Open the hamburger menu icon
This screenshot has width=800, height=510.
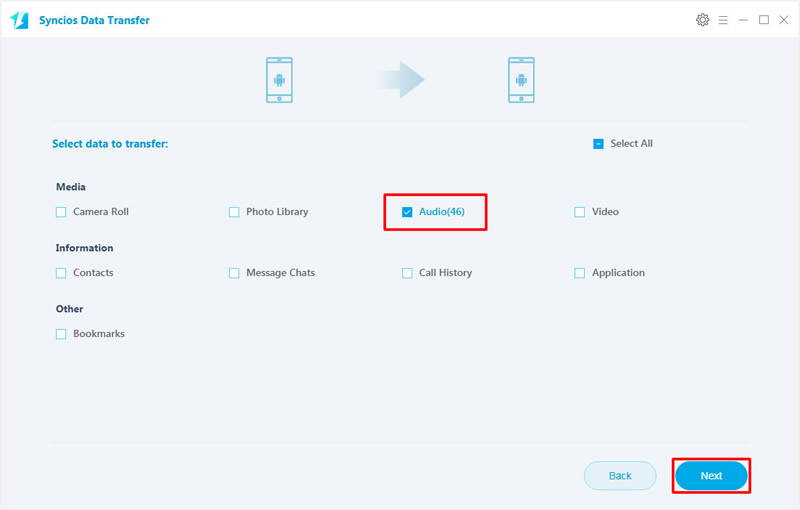coord(723,20)
